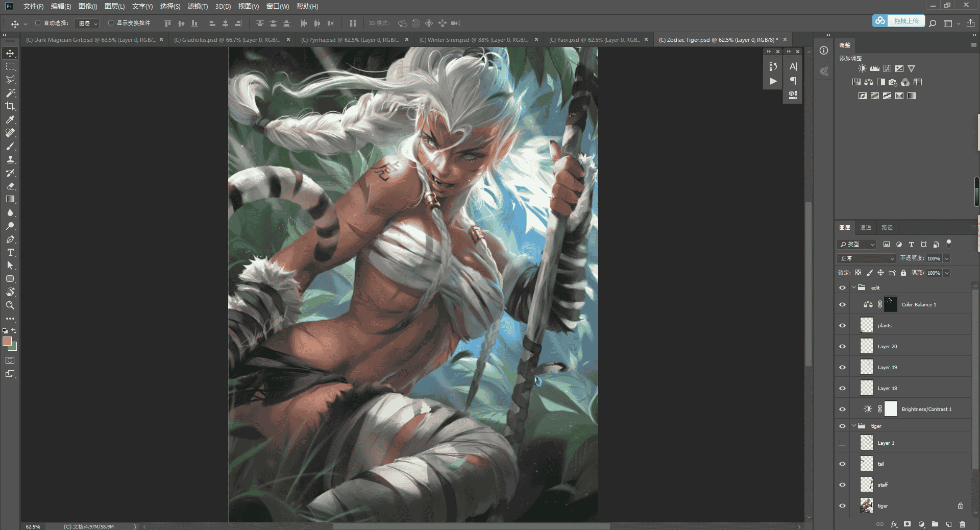Image resolution: width=980 pixels, height=530 pixels.
Task: Open the layer style fx menu
Action: click(x=894, y=524)
